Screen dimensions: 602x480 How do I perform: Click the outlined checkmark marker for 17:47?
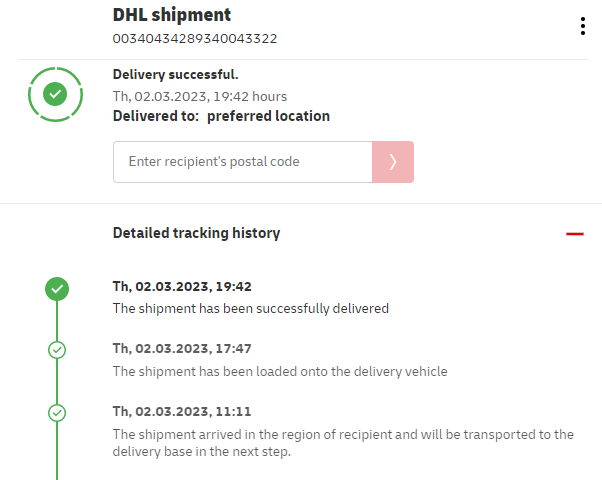57,350
